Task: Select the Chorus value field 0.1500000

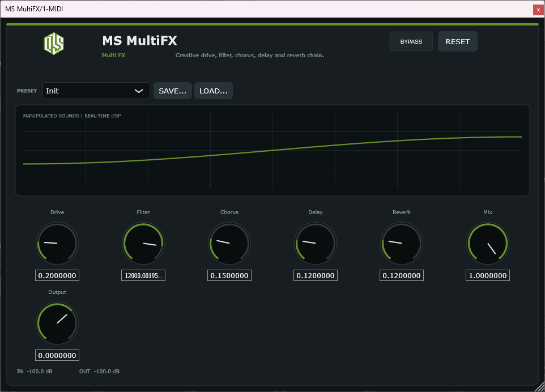Action: [x=229, y=275]
